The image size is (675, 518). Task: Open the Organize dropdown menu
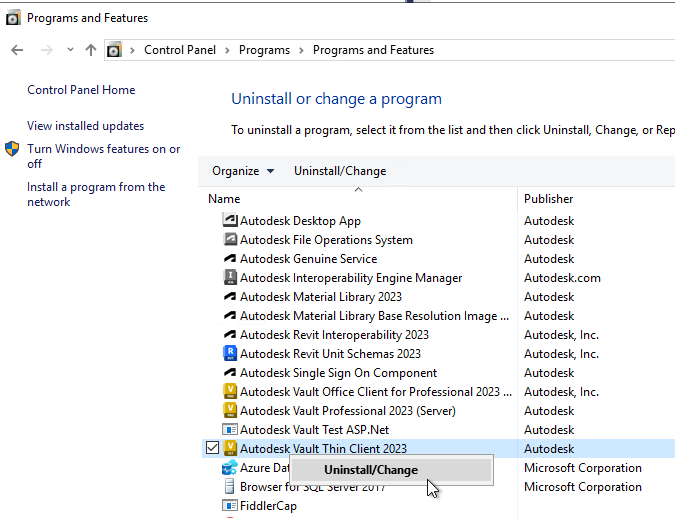pyautogui.click(x=243, y=171)
